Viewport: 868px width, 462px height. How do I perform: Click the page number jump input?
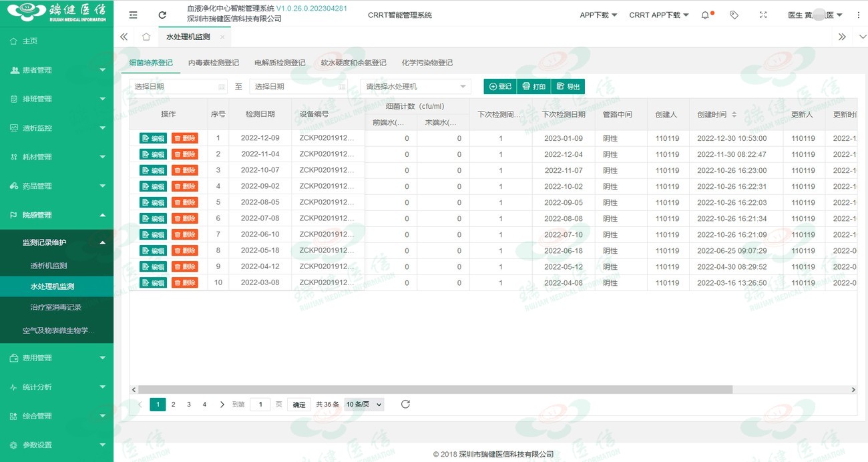[260, 404]
